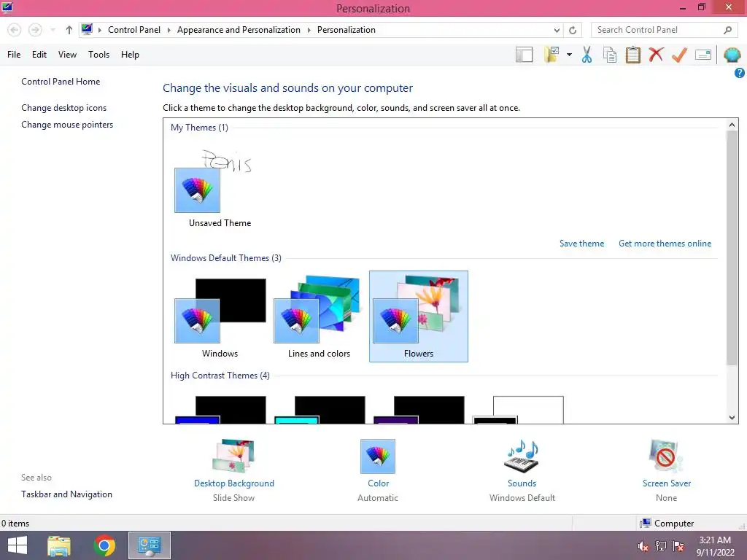Select the Windows default theme
Viewport: 747px width, 560px height.
point(220,318)
